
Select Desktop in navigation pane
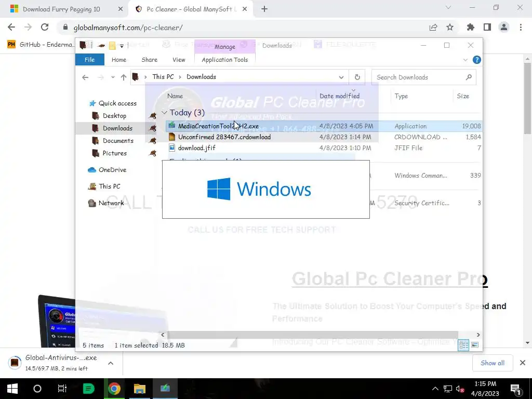coord(114,116)
